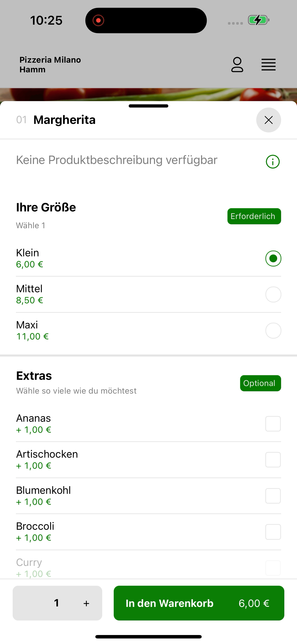The height and width of the screenshot is (644, 297).
Task: Close the Margherita product sheet
Action: coord(268,120)
